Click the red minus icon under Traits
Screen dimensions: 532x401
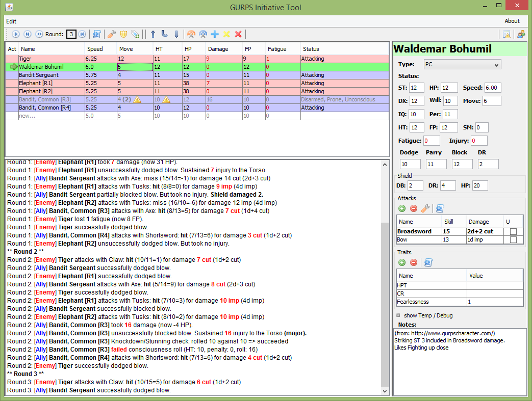(414, 262)
